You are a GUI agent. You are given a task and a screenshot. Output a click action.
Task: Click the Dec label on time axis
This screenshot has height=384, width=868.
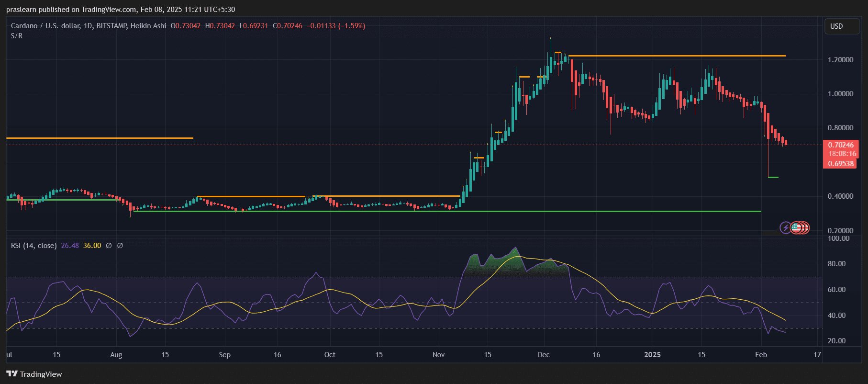(x=544, y=355)
